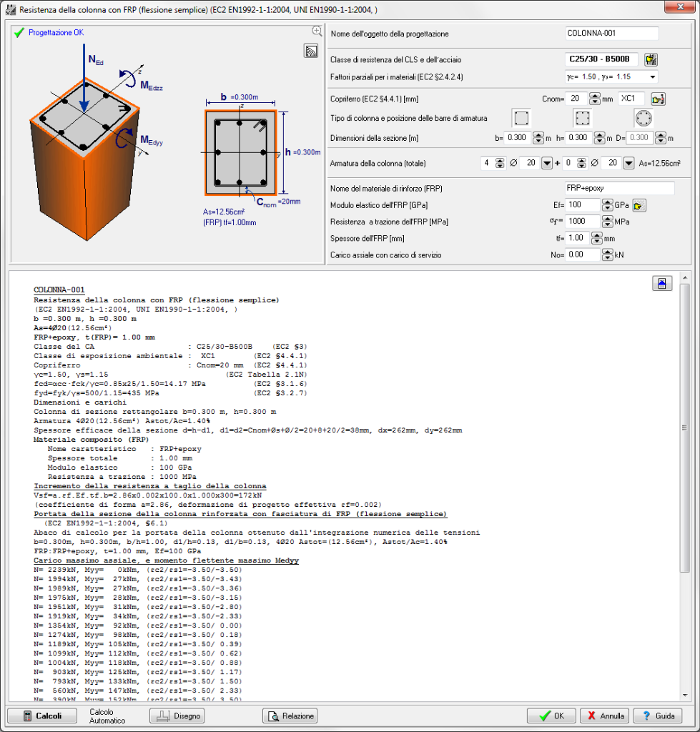Click the 'Calcolo Automatico' label

pos(107,716)
